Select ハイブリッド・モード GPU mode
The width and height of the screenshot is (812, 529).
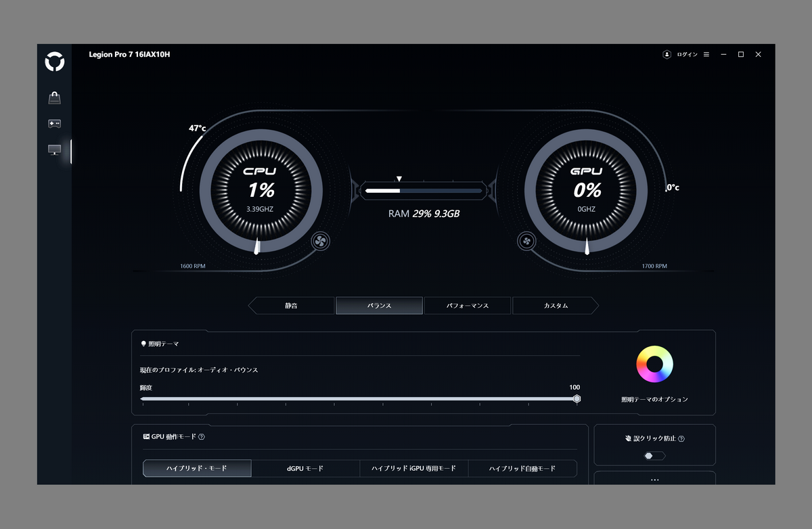pyautogui.click(x=197, y=468)
